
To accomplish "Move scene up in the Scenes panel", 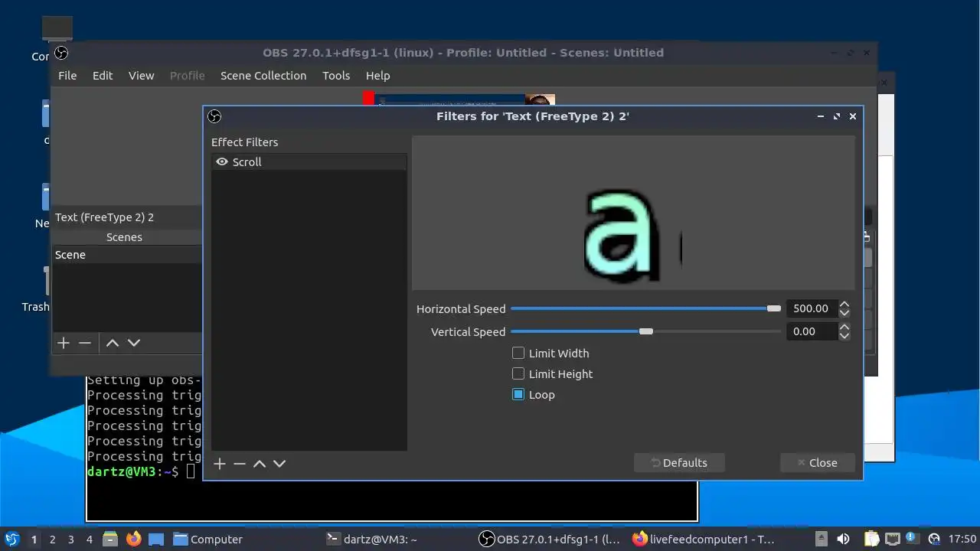I will coord(113,343).
